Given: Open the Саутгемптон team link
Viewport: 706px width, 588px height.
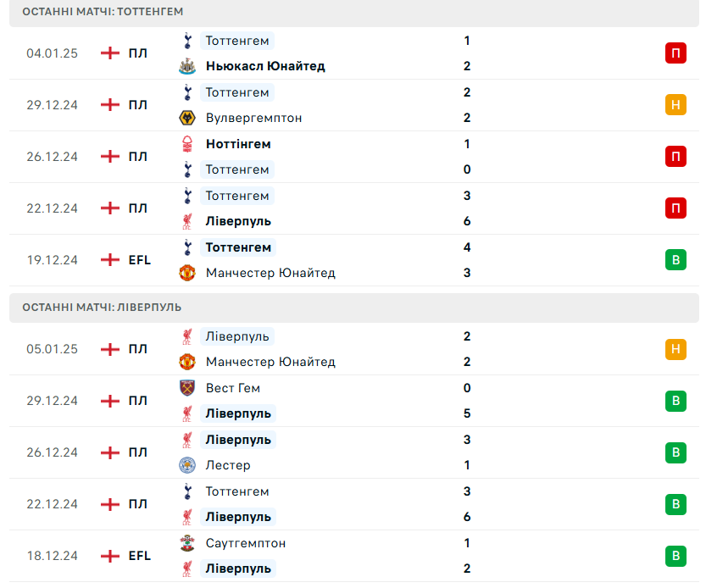Looking at the screenshot, I should pyautogui.click(x=246, y=543).
